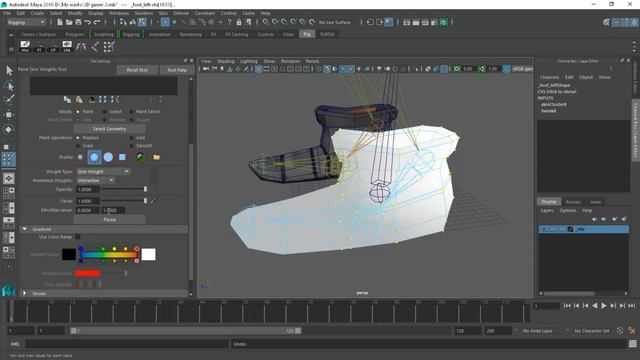Click the Redo arrow icon
This screenshot has height=360, width=640.
(x=97, y=22)
